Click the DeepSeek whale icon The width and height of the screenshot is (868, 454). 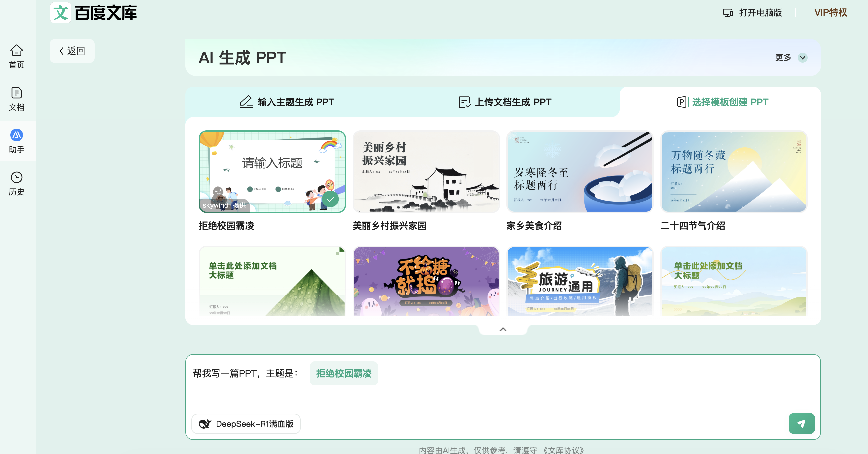tap(205, 424)
